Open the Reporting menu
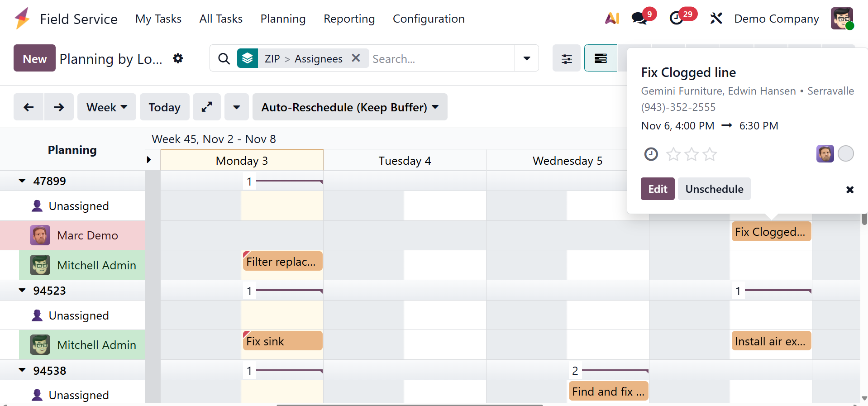 (349, 19)
